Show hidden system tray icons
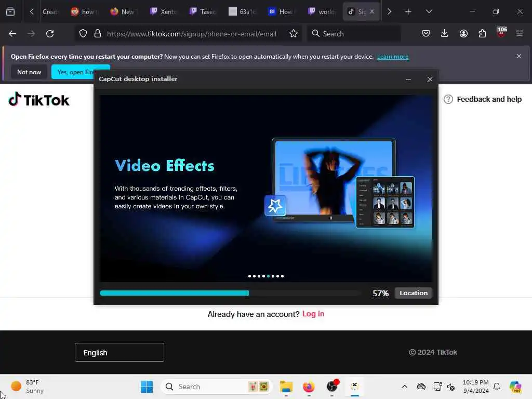This screenshot has height=399, width=532. tap(404, 387)
